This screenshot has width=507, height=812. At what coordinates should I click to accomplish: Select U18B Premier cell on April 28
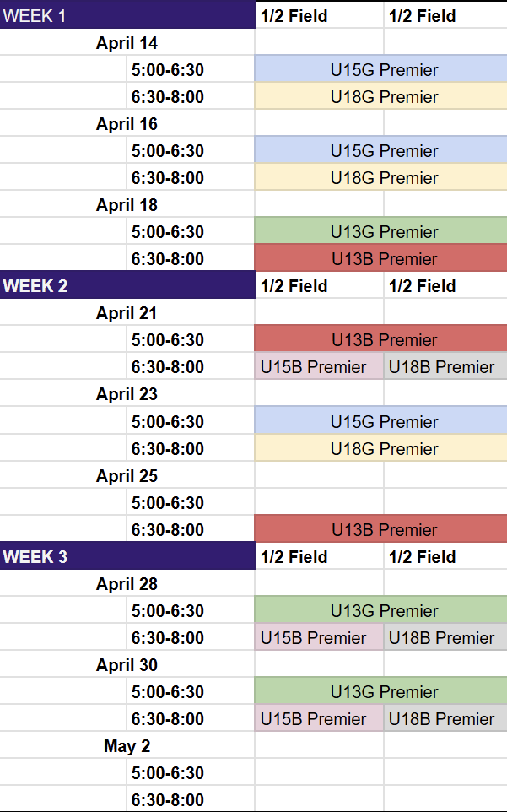(445, 638)
